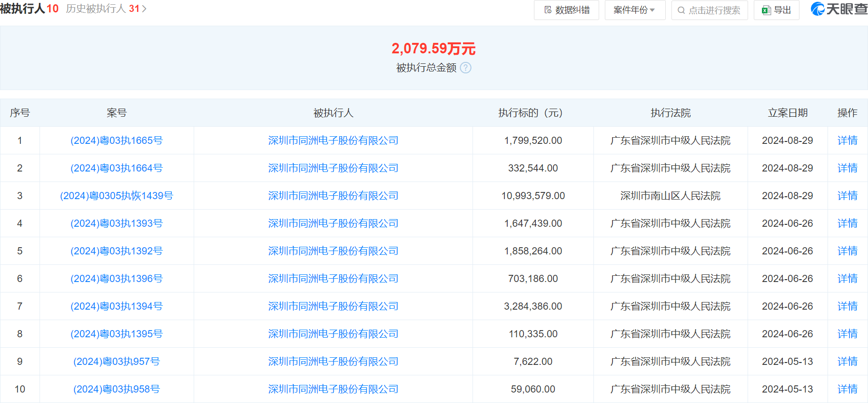Image resolution: width=868 pixels, height=403 pixels.
Task: View 详情 for case 粤03执1665号
Action: [848, 141]
